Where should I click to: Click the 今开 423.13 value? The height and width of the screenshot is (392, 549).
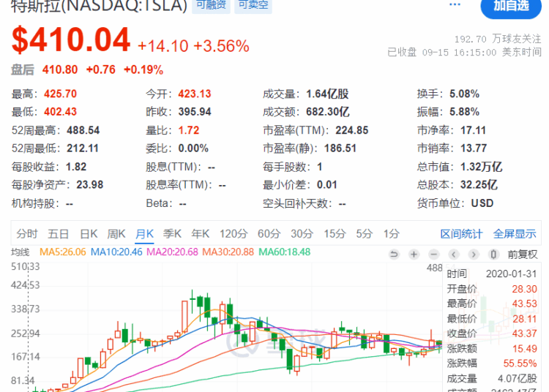point(195,94)
